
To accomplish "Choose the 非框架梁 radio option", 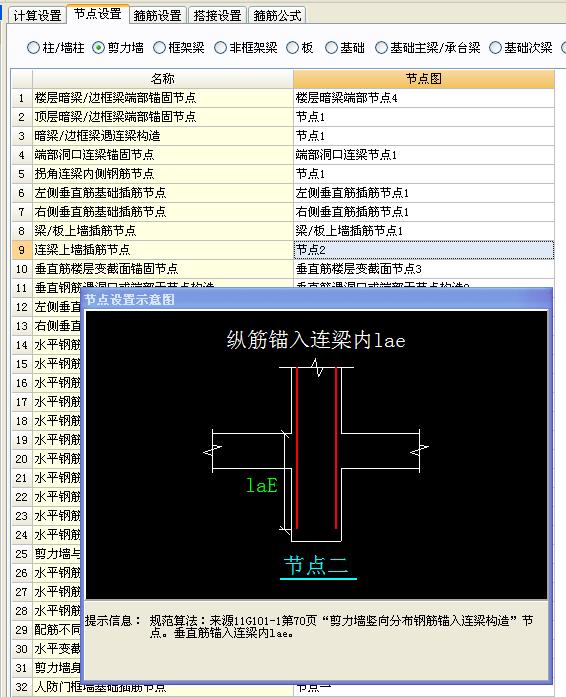I will [x=245, y=48].
